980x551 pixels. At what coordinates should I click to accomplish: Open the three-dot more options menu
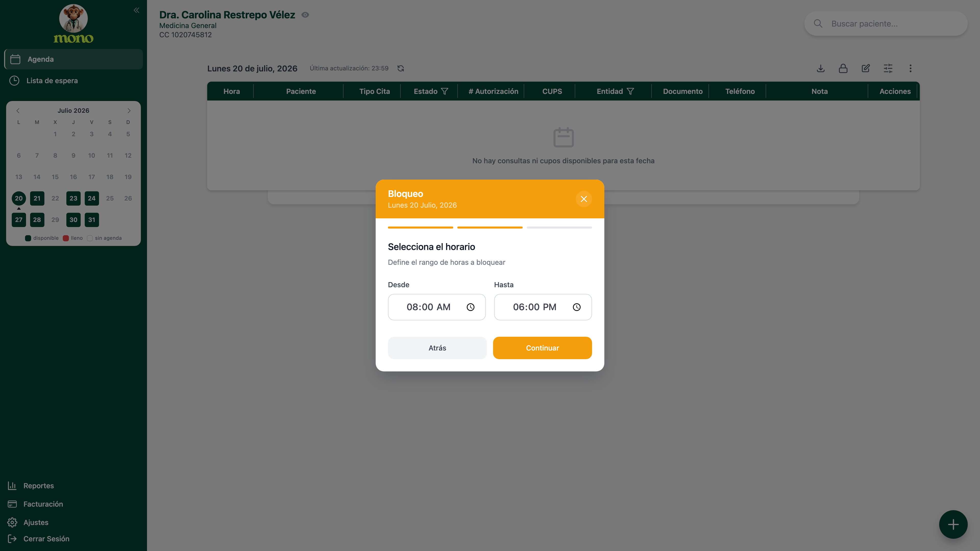pos(910,68)
